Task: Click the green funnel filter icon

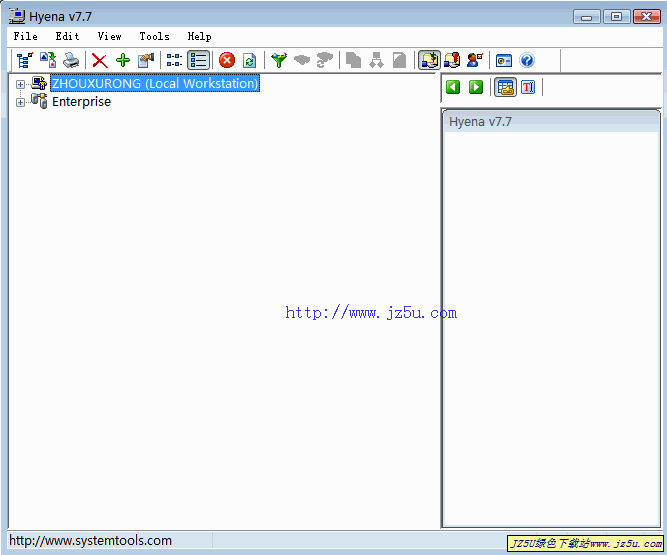Action: click(279, 60)
